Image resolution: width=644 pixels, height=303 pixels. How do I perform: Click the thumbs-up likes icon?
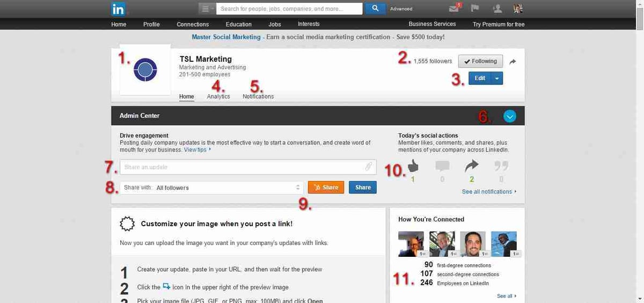(x=413, y=165)
